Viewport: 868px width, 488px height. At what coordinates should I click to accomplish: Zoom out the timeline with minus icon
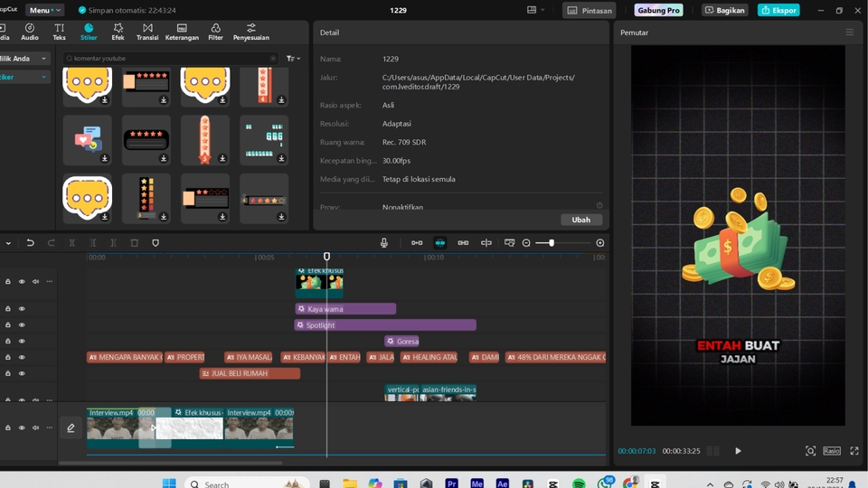click(x=526, y=243)
